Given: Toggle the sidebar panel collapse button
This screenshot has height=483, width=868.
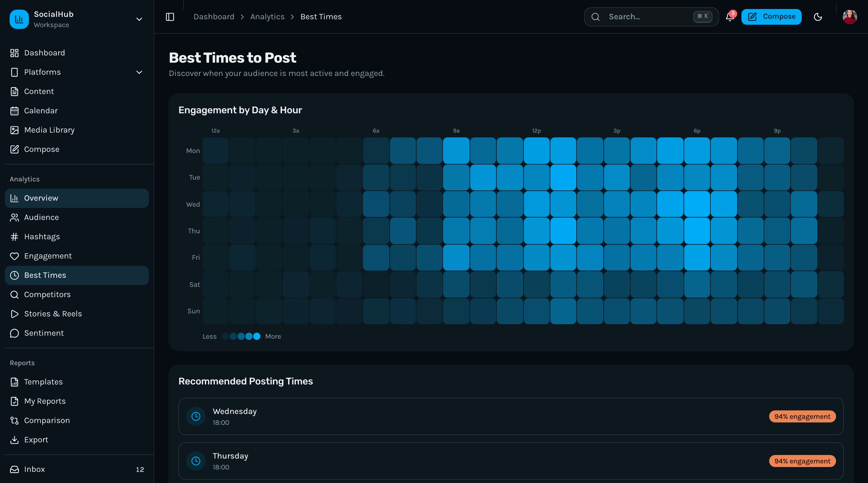Looking at the screenshot, I should [x=170, y=17].
